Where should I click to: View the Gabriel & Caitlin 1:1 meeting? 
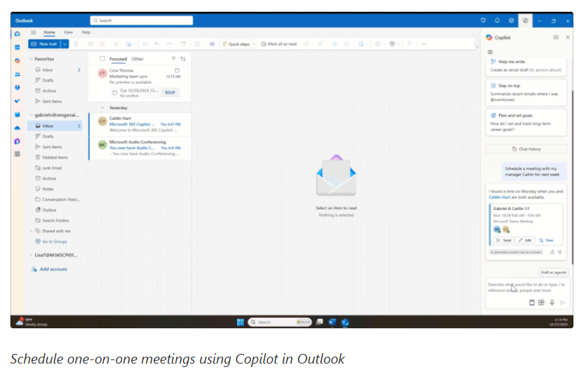(x=546, y=240)
